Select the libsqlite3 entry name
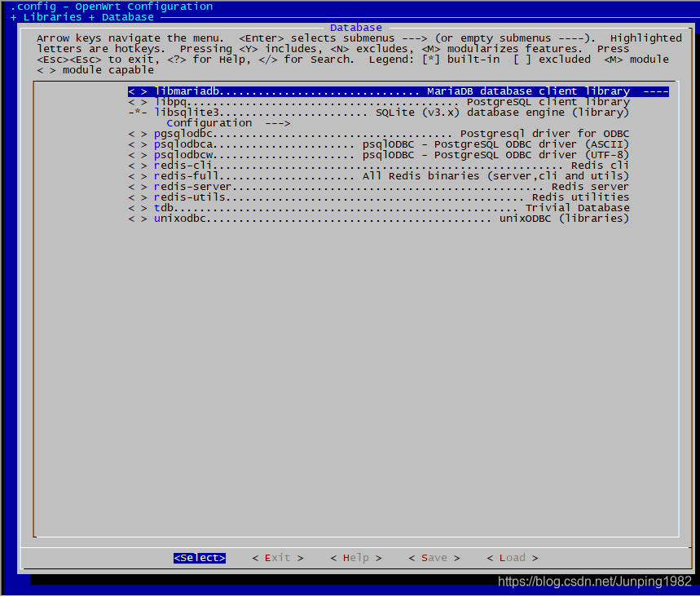Viewport: 700px width, 597px height. pyautogui.click(x=187, y=113)
